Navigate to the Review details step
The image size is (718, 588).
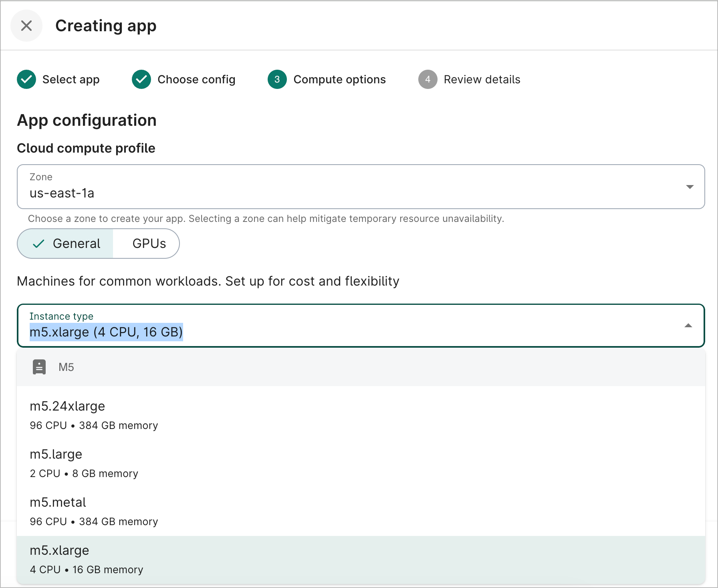[x=482, y=79]
